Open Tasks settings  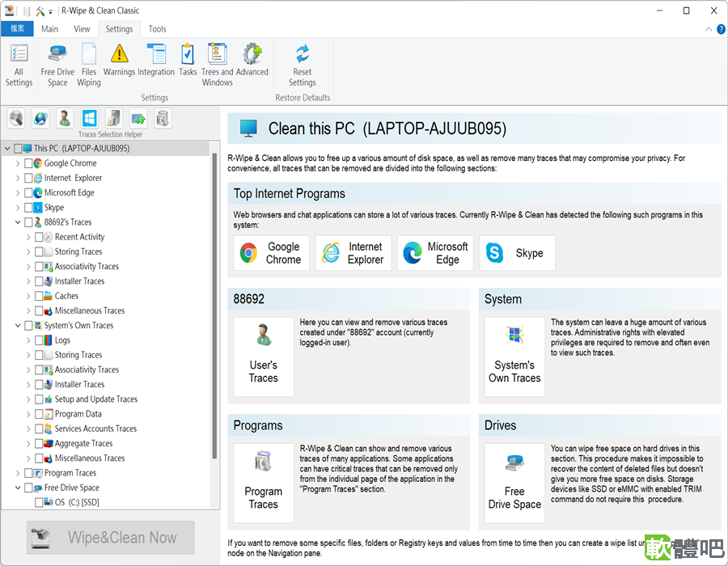click(x=188, y=60)
